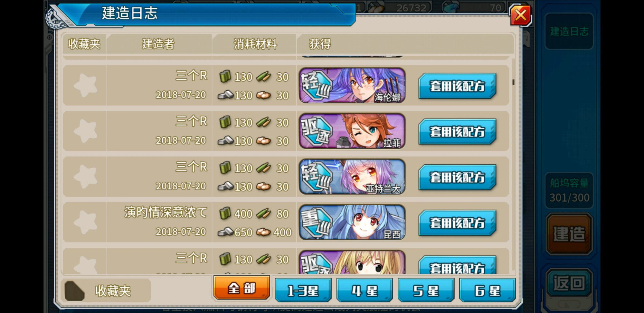
Task: Toggle favorite star on 亚特兰大 row
Action: pyautogui.click(x=85, y=177)
